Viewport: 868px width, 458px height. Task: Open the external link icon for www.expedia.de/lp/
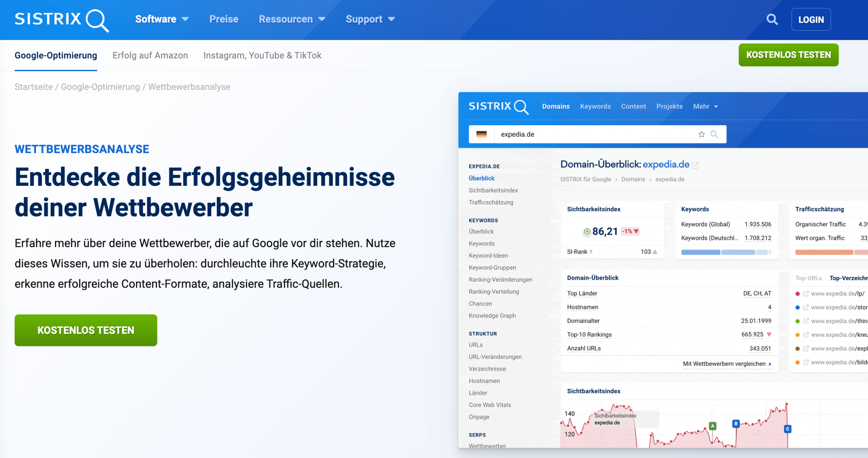pos(806,294)
